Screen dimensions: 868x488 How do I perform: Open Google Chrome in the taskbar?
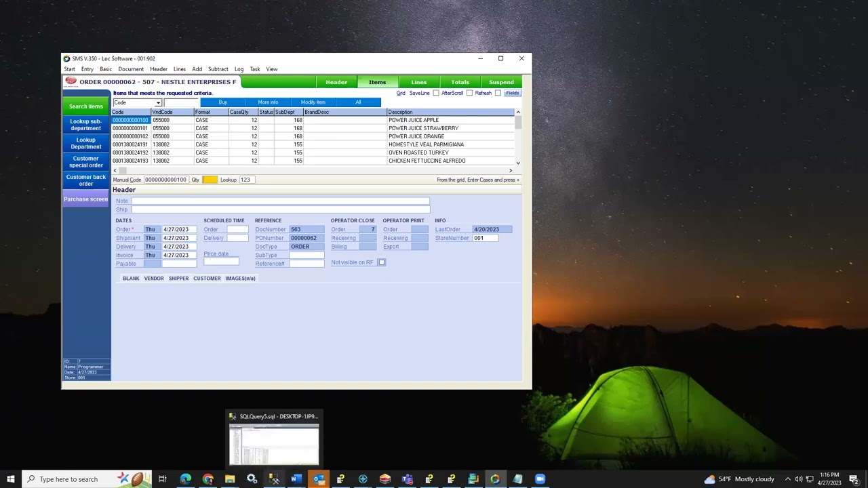(208, 479)
